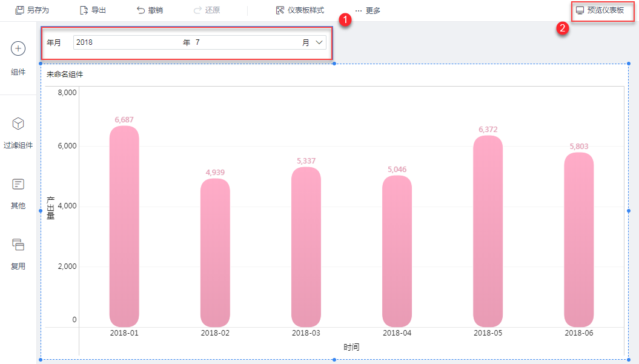Screen dimensions: 639x364
Task: Open the 过滤组件 cube icon
Action: click(18, 124)
